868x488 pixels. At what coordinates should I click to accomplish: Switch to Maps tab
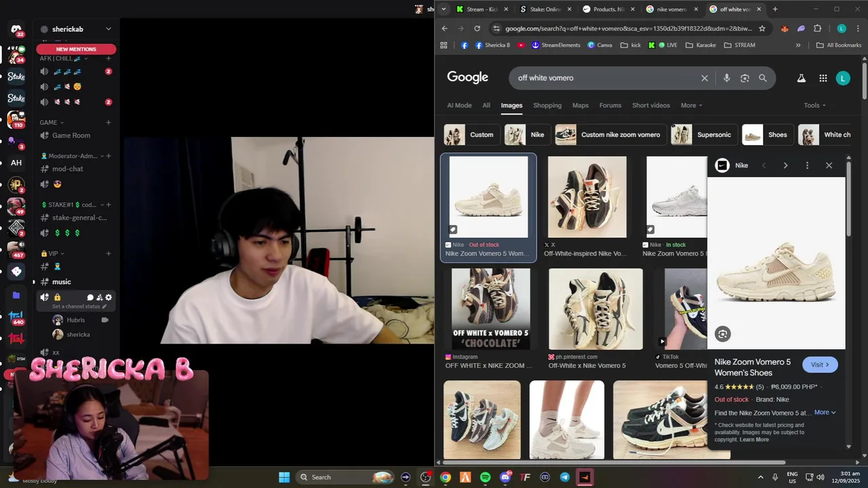pos(580,105)
